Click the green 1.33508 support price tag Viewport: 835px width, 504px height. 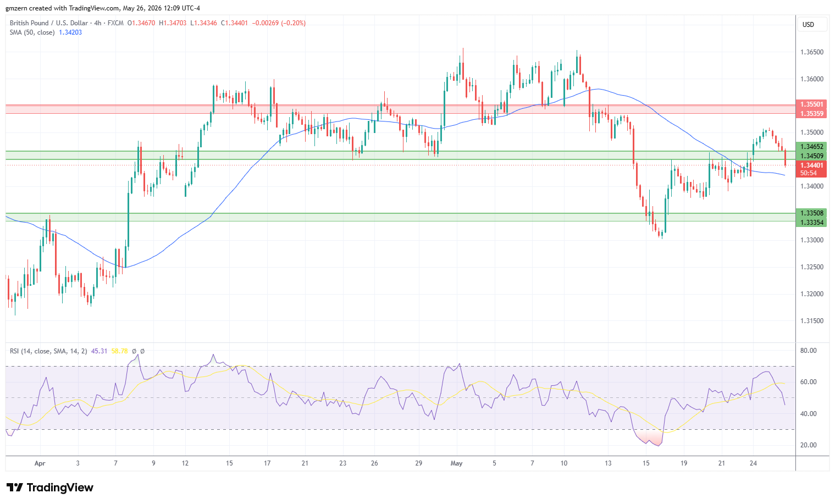[x=811, y=213]
